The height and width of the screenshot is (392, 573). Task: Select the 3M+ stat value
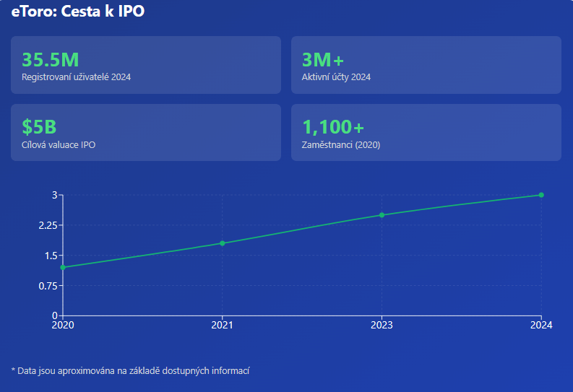click(323, 60)
